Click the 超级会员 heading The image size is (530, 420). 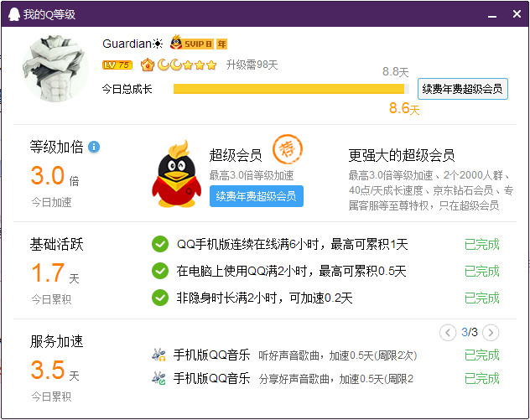coord(236,155)
